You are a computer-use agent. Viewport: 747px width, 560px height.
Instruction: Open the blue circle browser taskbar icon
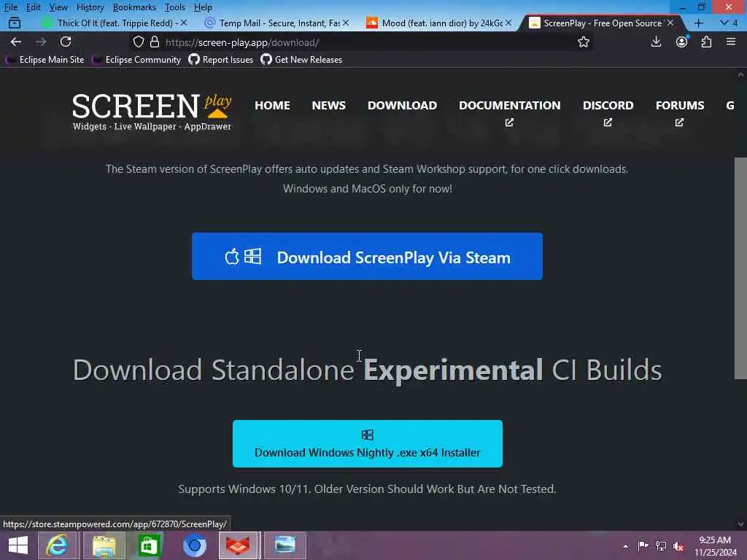[194, 545]
